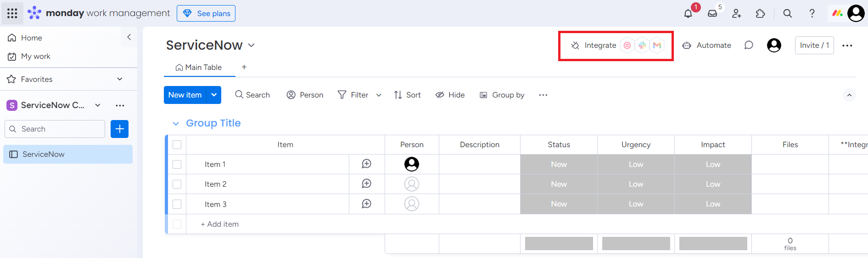The width and height of the screenshot is (868, 258).
Task: Click + Add item row
Action: [219, 224]
